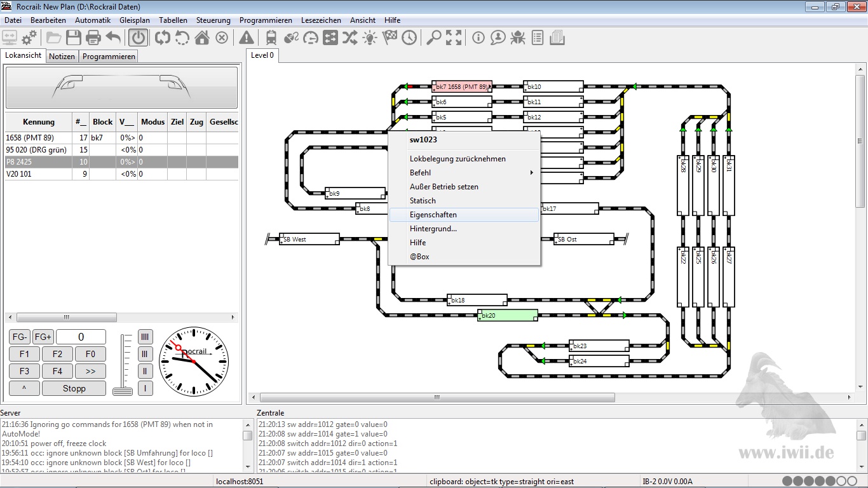
Task: Click the clock toolbar icon
Action: click(409, 37)
